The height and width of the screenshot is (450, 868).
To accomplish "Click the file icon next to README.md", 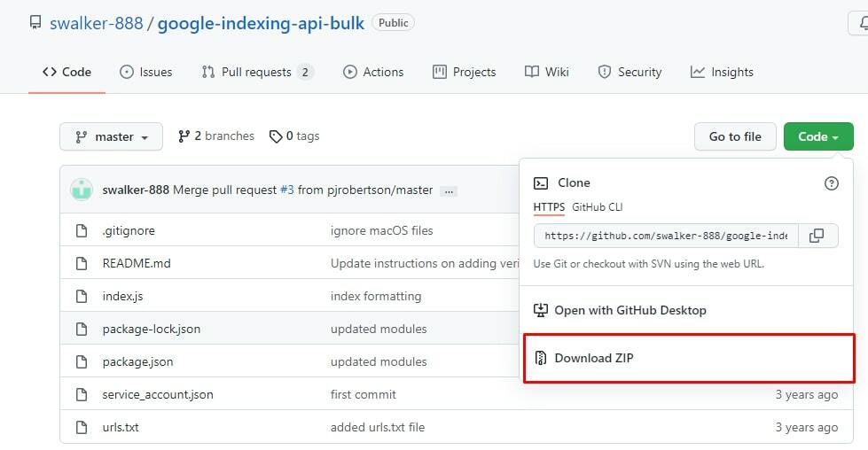I will (82, 263).
